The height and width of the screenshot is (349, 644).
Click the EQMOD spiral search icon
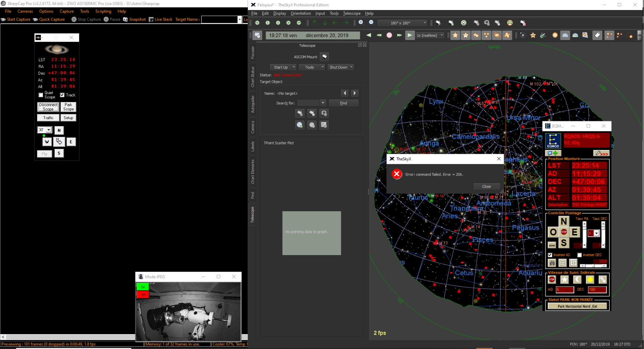(573, 263)
